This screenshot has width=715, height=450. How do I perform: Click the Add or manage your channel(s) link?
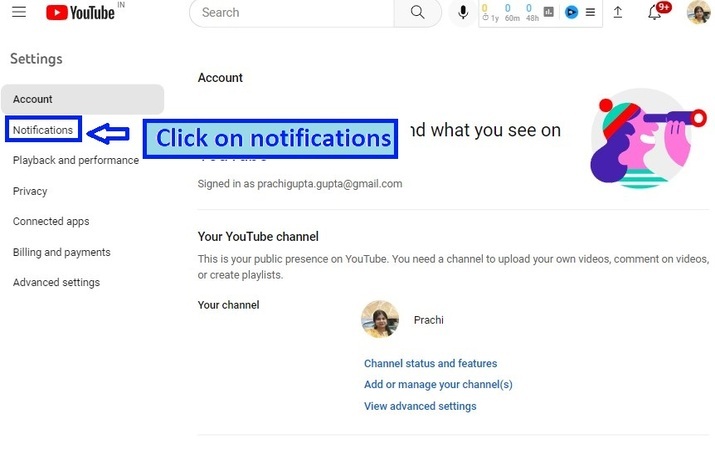[x=438, y=384]
